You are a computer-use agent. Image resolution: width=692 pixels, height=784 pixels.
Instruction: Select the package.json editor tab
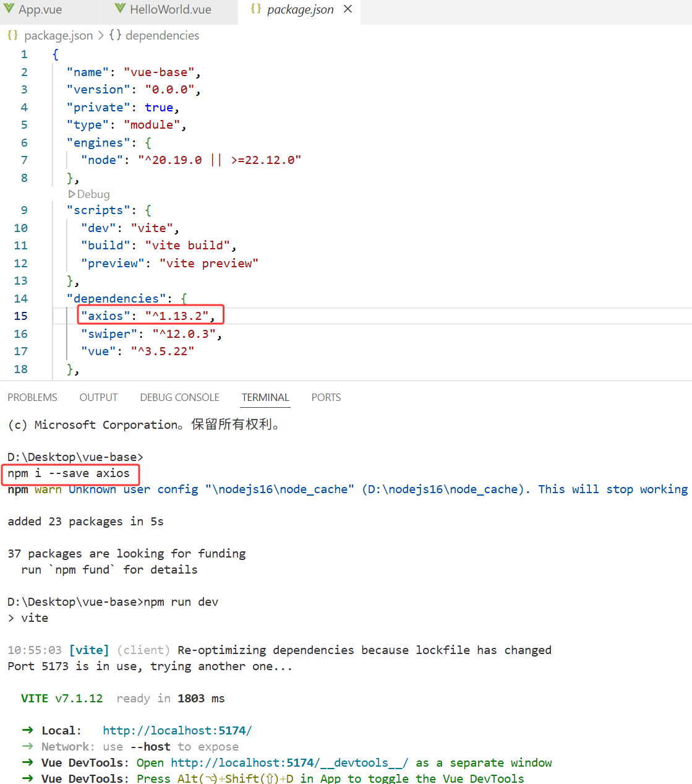tap(300, 10)
